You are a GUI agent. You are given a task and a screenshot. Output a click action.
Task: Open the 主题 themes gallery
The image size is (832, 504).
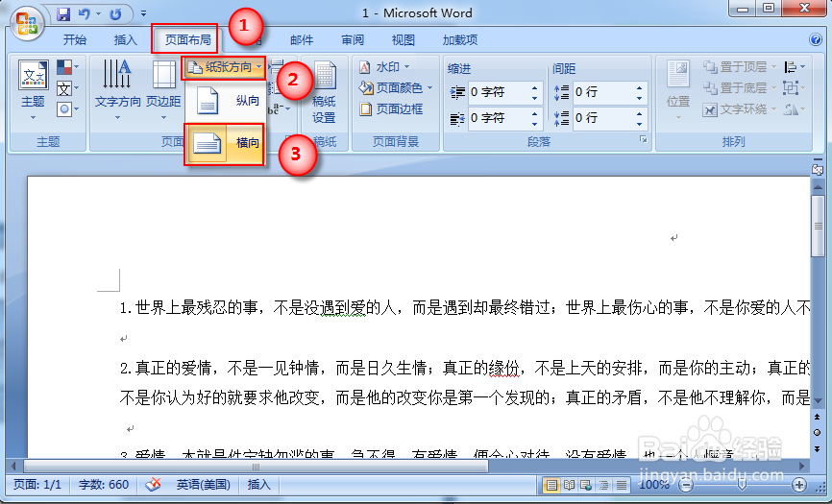point(33,89)
